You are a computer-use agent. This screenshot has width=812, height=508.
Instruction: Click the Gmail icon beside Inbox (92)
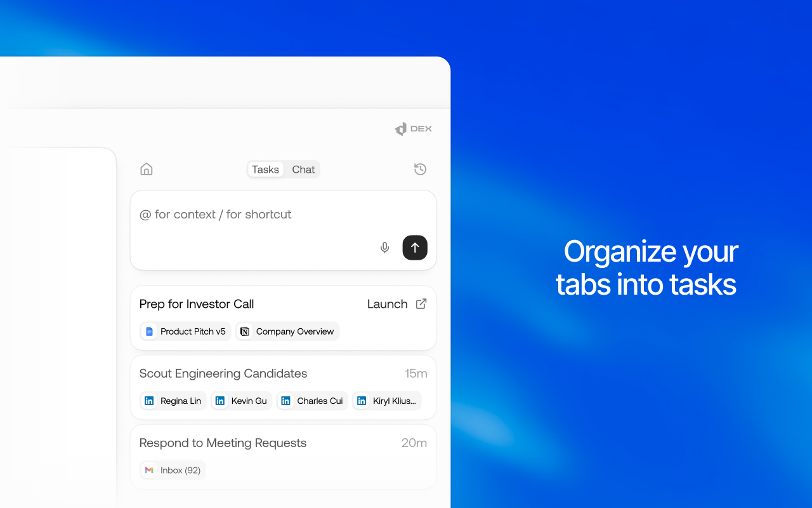[150, 470]
